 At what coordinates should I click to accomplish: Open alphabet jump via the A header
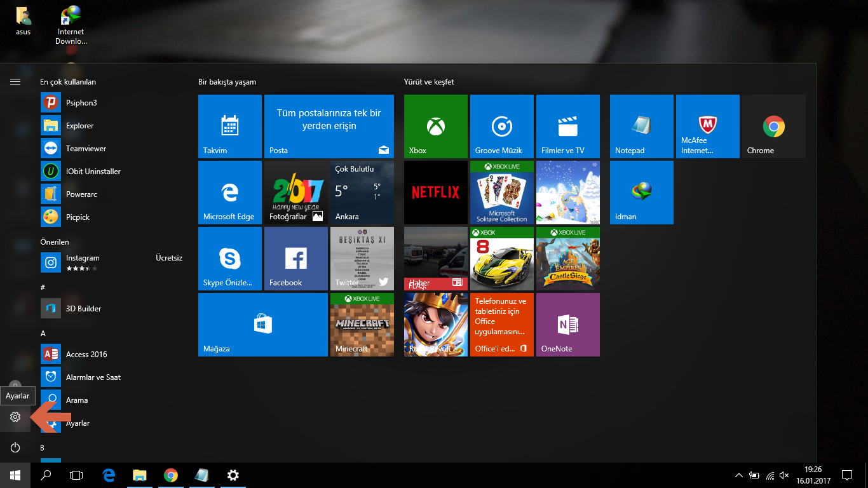coord(43,333)
